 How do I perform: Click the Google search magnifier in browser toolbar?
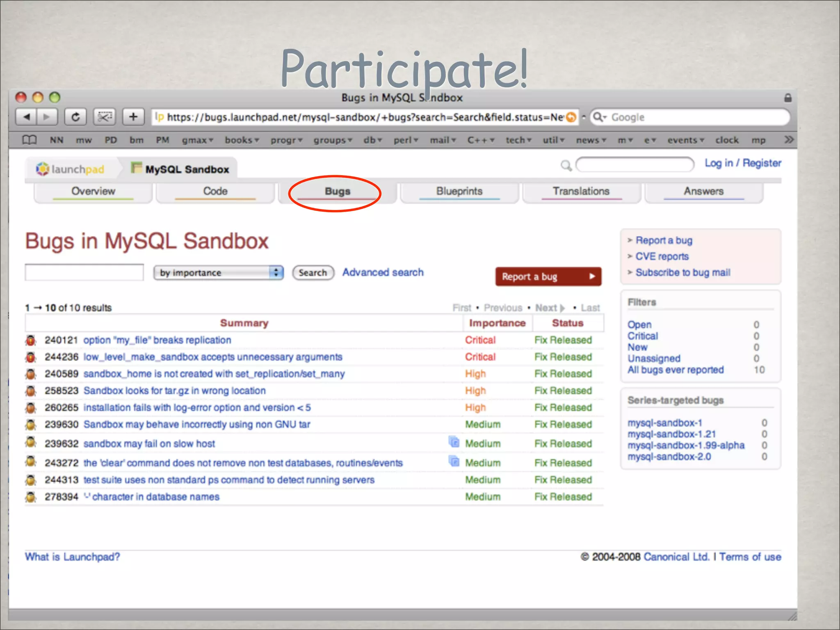tap(599, 117)
